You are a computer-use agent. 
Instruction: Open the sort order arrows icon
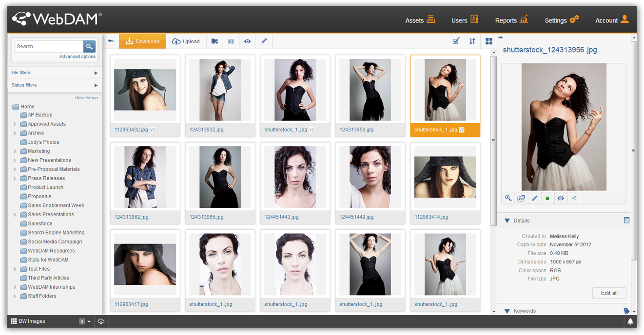[472, 41]
